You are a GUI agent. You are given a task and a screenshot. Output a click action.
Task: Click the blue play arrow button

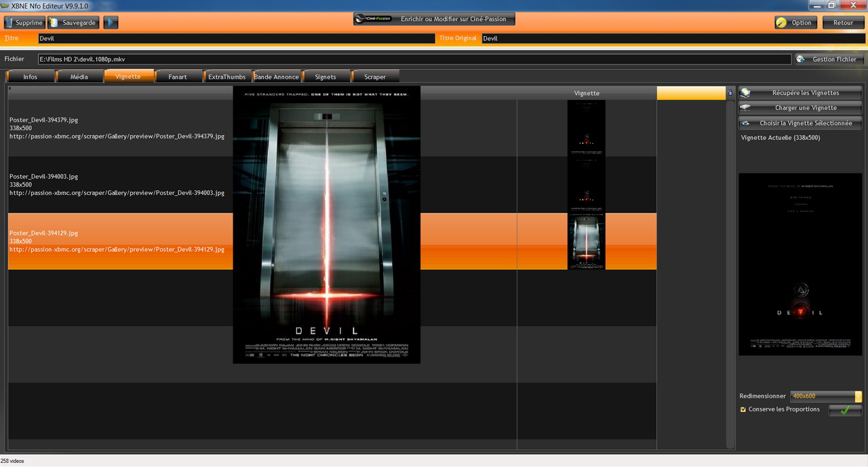(111, 22)
